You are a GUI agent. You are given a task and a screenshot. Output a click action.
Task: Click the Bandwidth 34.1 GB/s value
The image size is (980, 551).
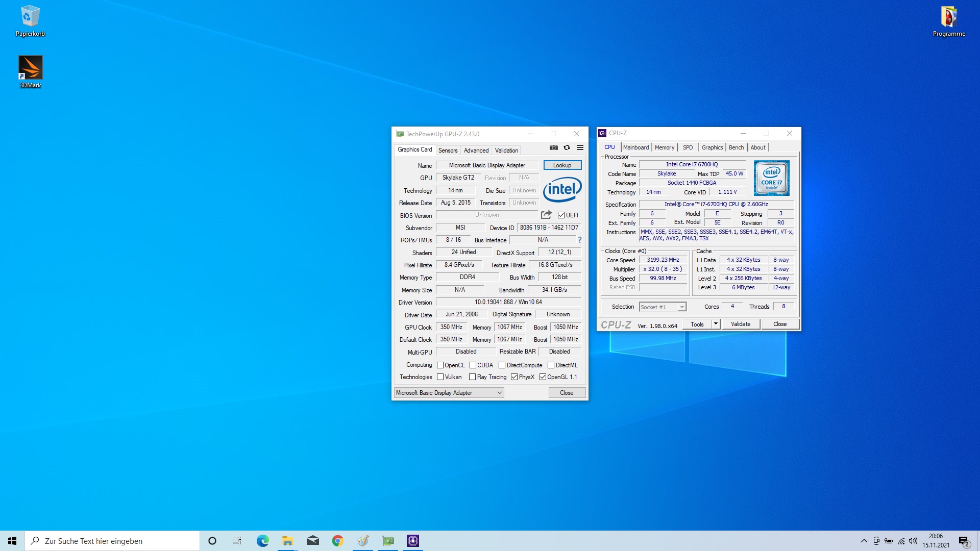[554, 290]
